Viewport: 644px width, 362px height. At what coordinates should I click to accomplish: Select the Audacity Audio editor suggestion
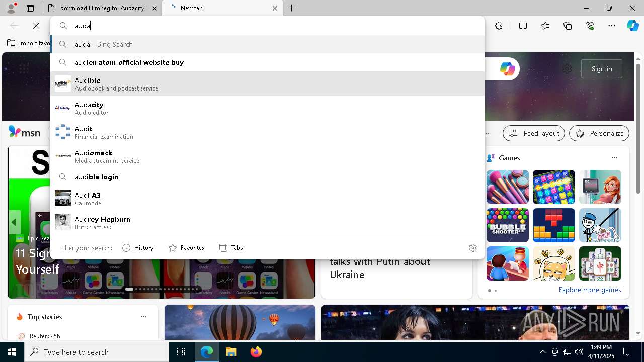267,108
